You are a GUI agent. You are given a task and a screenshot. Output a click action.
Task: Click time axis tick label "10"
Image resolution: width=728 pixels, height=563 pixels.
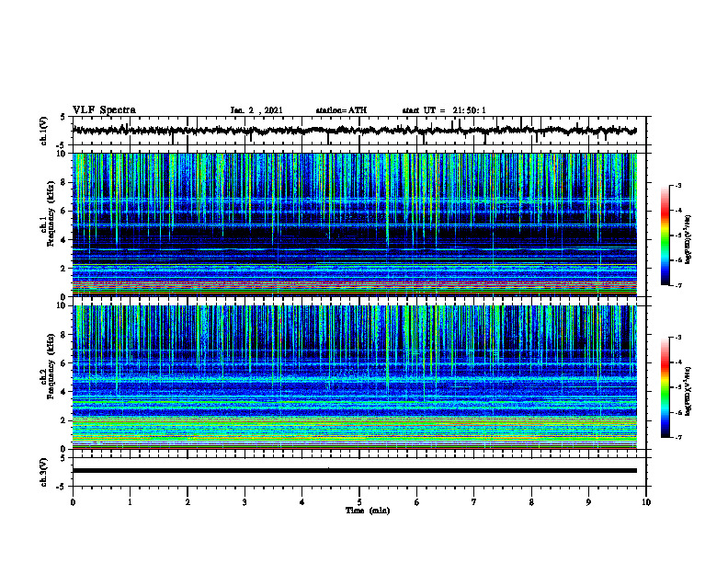tap(646, 502)
